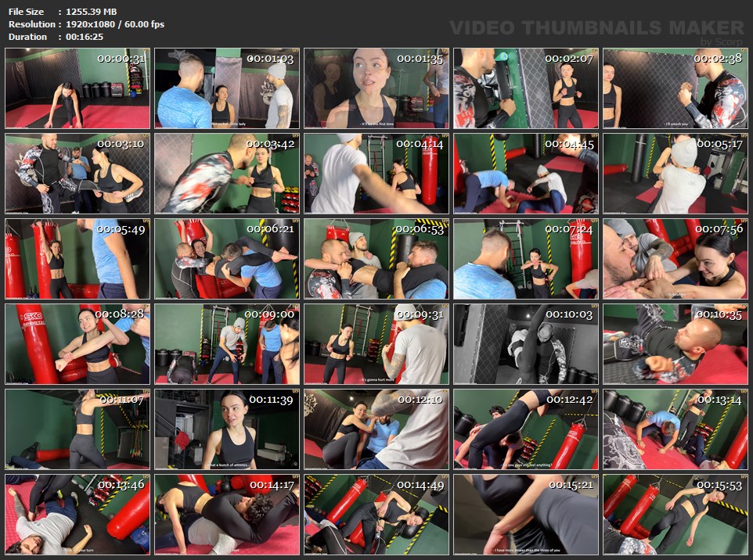Click the thumbnail marked 00:02:07
Screen dimensions: 753x560
tap(526, 88)
